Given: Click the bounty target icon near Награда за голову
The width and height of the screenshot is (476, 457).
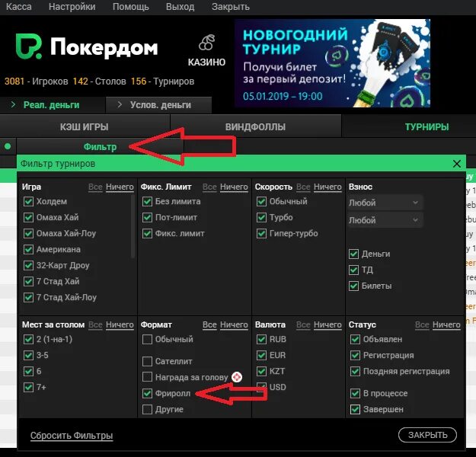Looking at the screenshot, I should [x=237, y=377].
